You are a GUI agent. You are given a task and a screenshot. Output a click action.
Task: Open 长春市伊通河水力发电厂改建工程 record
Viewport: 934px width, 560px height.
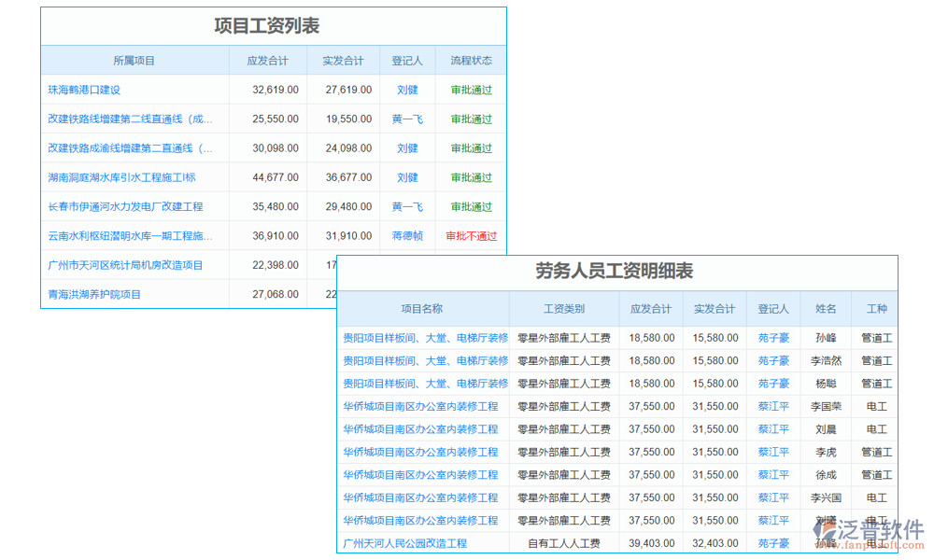point(130,206)
